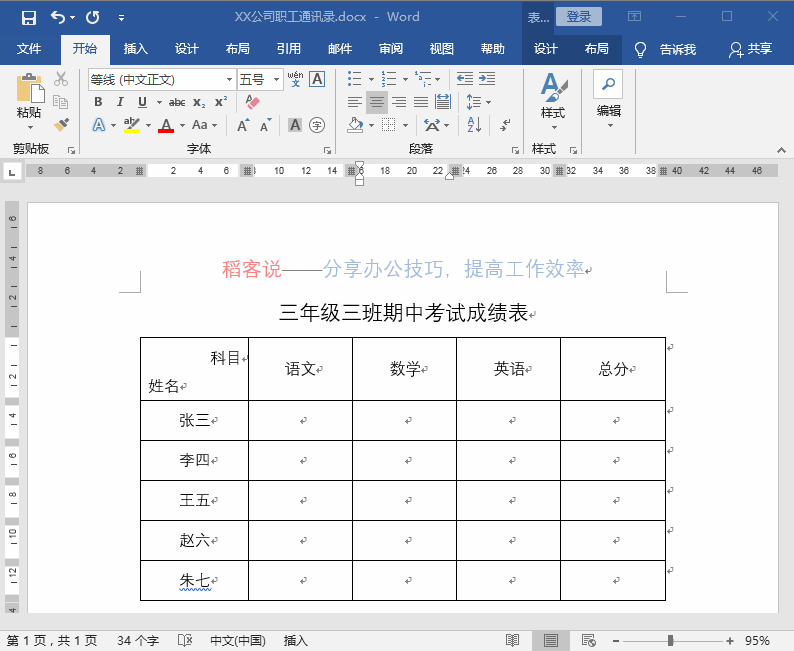Switch to Read Mode view
The image size is (794, 651).
(x=512, y=640)
